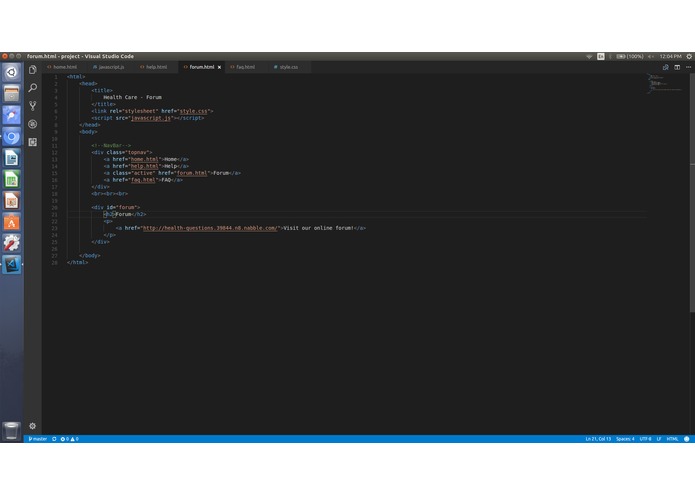Follow the home.html href link on line 13
This screenshot has height=494, width=695.
pyautogui.click(x=144, y=159)
